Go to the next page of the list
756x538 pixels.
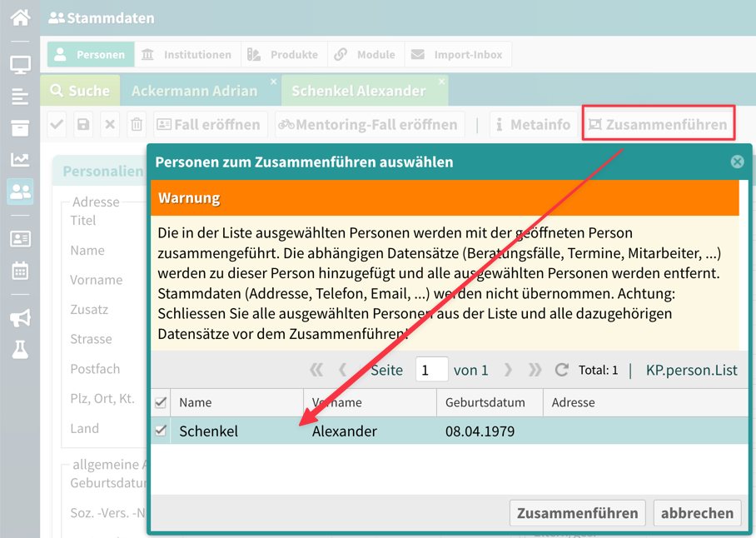click(x=508, y=370)
